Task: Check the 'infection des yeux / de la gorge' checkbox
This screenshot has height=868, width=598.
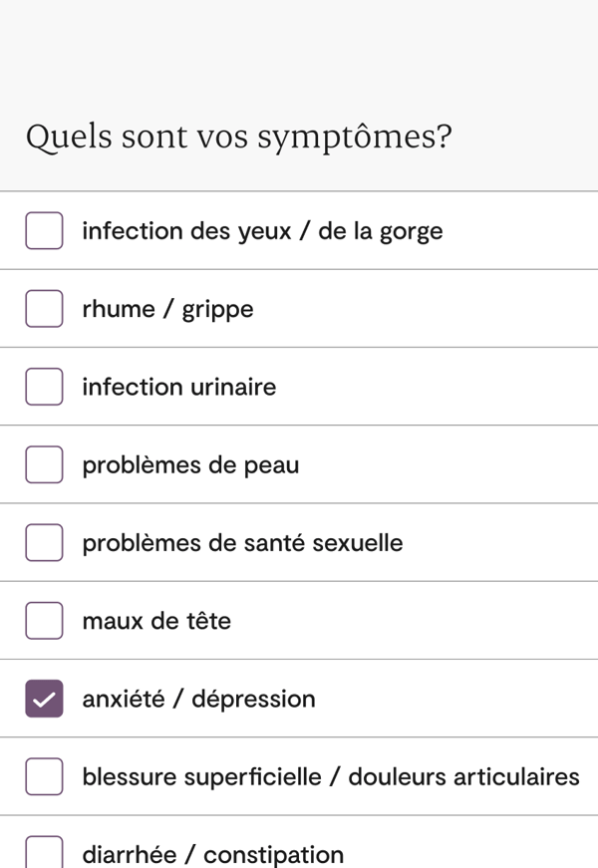Action: click(x=44, y=231)
